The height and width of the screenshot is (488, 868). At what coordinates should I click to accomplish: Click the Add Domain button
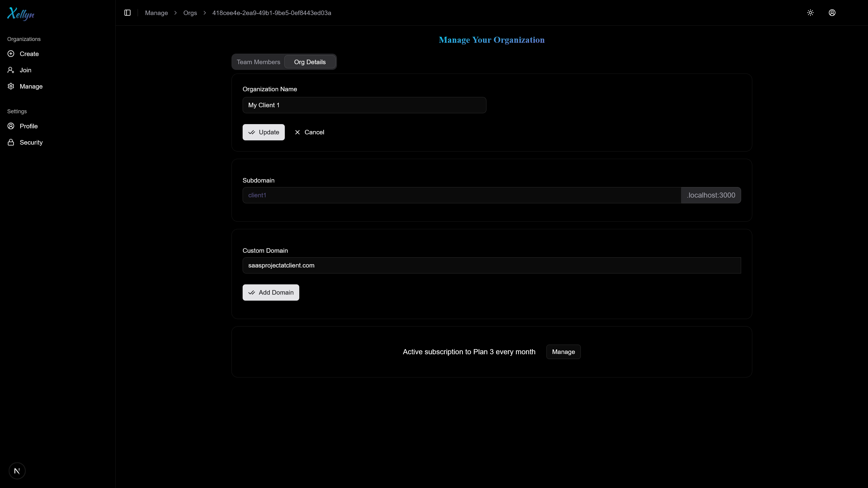click(x=271, y=293)
